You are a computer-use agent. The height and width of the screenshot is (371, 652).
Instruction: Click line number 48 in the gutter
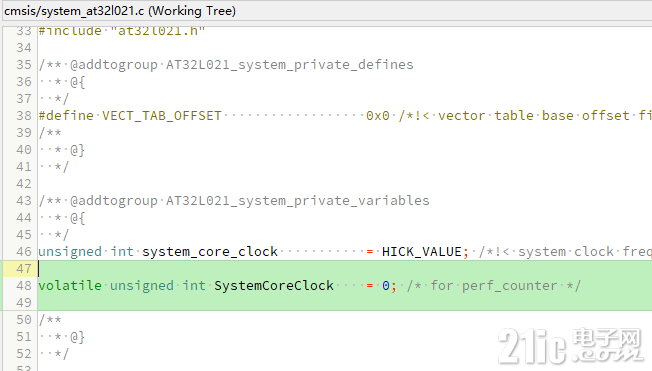pos(24,286)
